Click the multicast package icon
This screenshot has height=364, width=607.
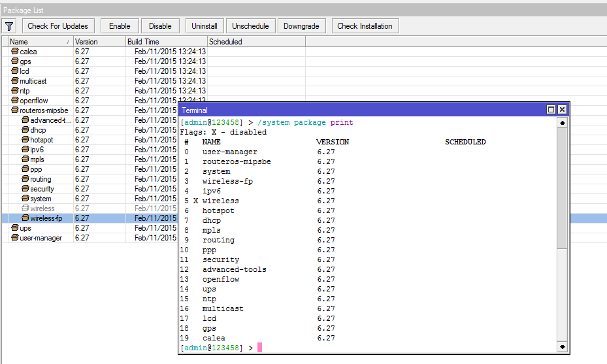[x=15, y=80]
